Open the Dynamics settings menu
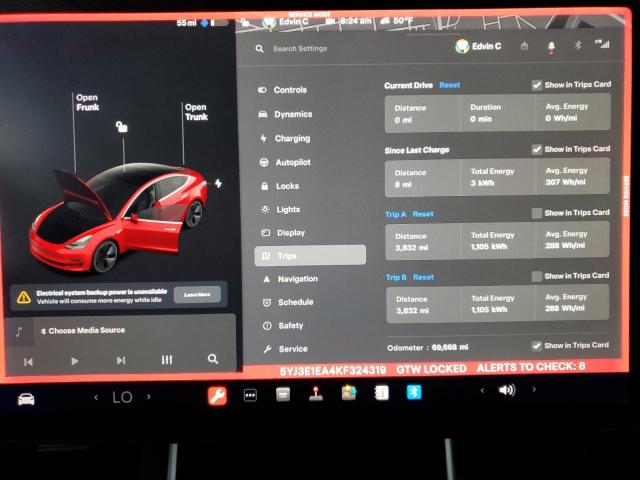The height and width of the screenshot is (480, 640). coord(285,114)
